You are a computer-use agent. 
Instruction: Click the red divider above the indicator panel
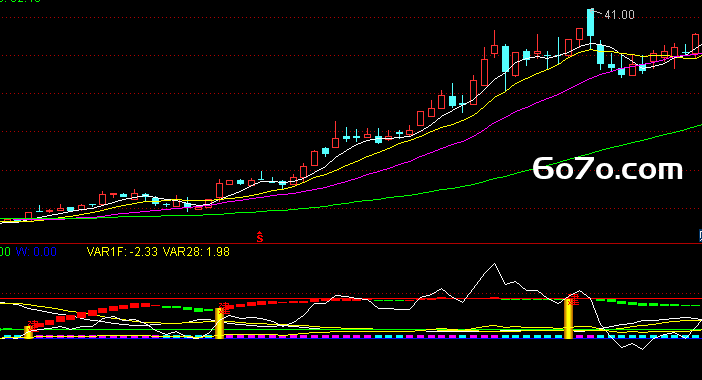pos(351,243)
